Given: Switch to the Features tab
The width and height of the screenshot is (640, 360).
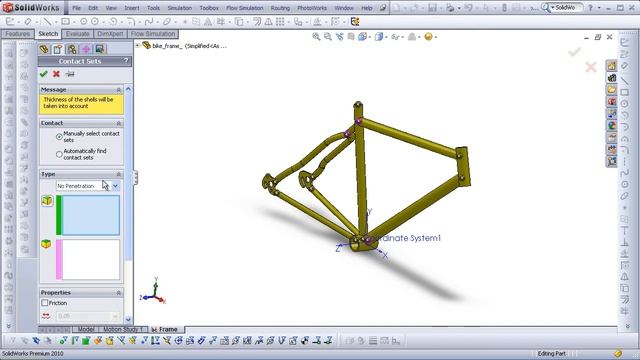Looking at the screenshot, I should (18, 34).
